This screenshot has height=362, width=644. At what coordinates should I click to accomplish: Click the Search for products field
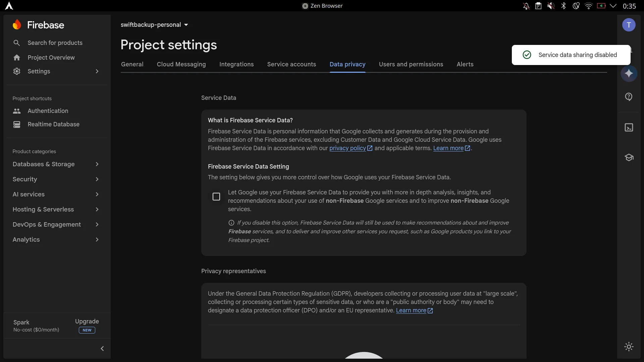[x=55, y=43]
